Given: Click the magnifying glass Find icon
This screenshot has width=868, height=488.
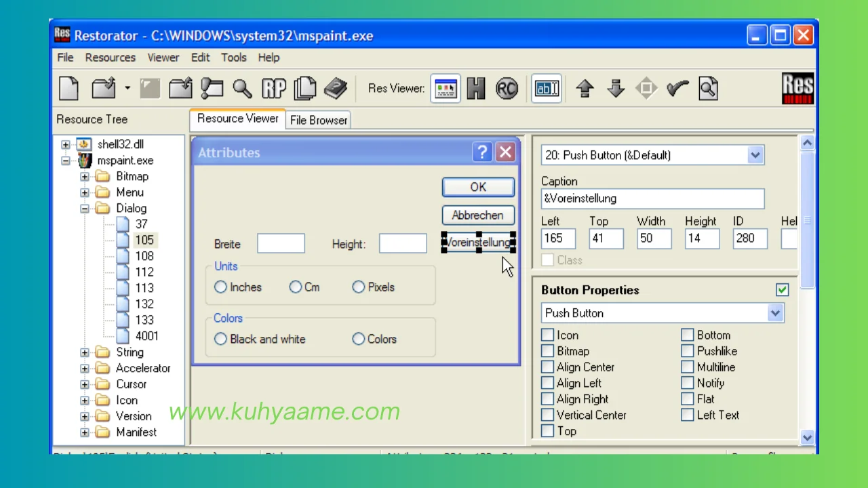Looking at the screenshot, I should pos(242,88).
